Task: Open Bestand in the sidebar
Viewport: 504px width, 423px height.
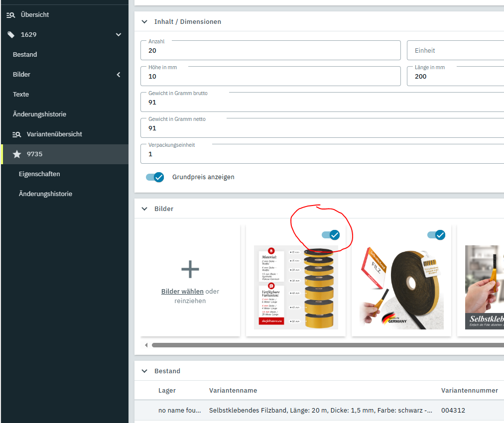Action: (25, 55)
